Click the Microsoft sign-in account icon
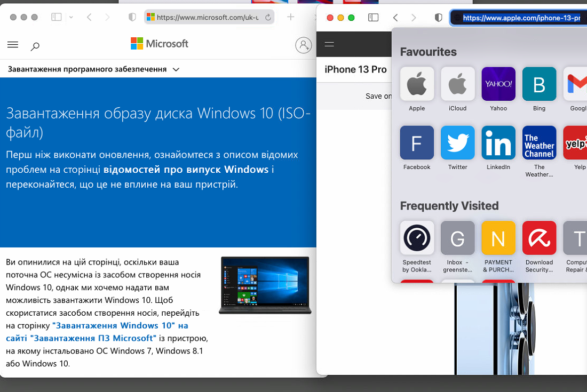This screenshot has height=392, width=587. tap(303, 45)
